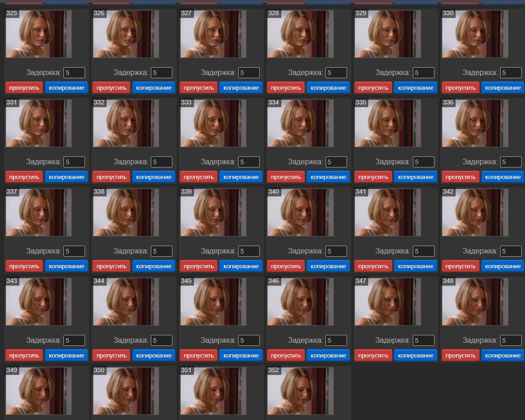This screenshot has height=420, width=525.
Task: Click the frame 346 thumbnail
Action: tap(300, 301)
